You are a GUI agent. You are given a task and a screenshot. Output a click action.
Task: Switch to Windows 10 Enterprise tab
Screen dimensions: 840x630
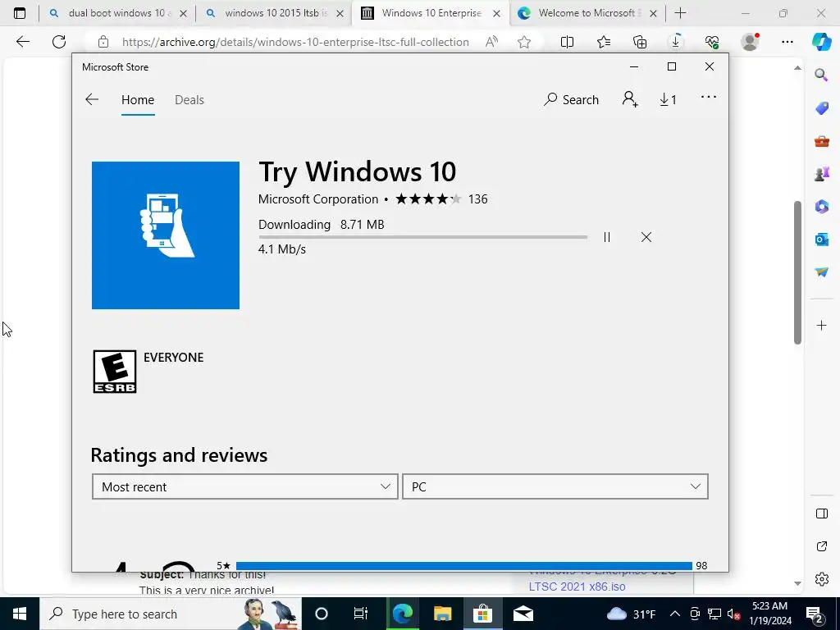tap(430, 13)
